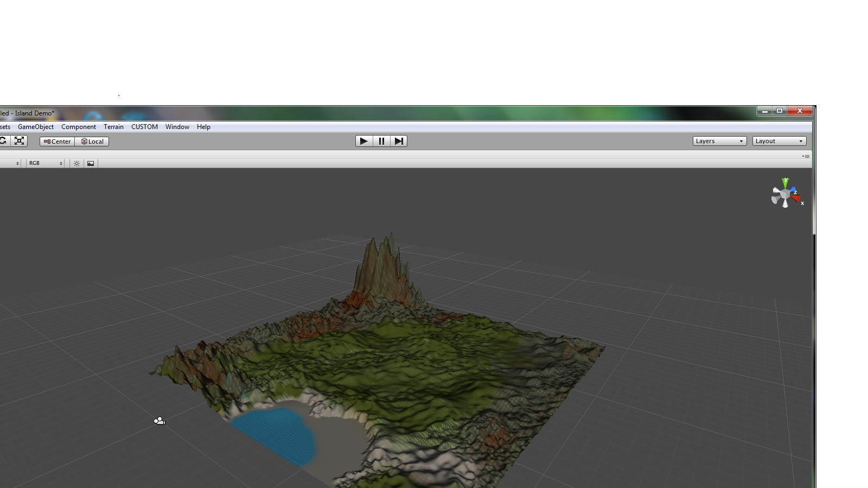Screen dimensions: 868x488
Task: Open the Scene view panel options menu
Action: point(806,156)
